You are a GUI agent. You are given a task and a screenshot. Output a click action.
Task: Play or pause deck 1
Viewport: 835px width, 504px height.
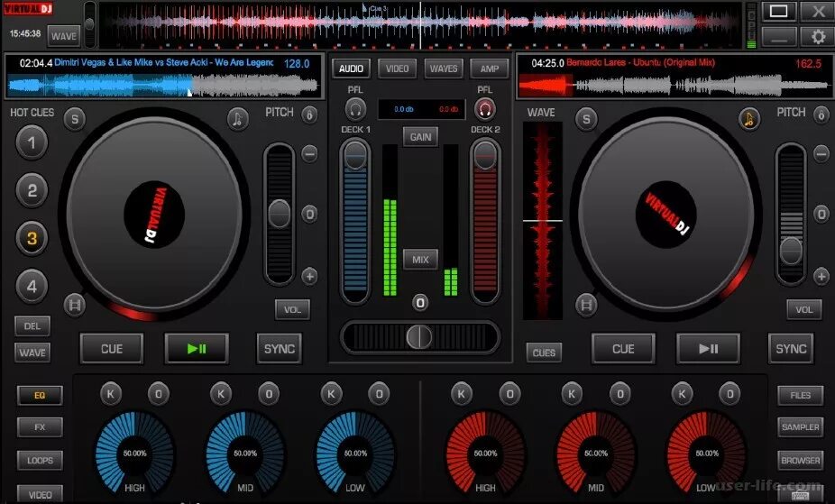(197, 349)
